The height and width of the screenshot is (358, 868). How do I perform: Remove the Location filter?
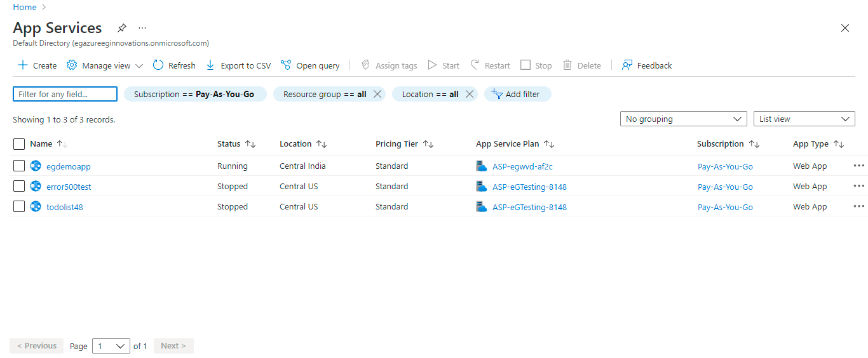point(470,94)
